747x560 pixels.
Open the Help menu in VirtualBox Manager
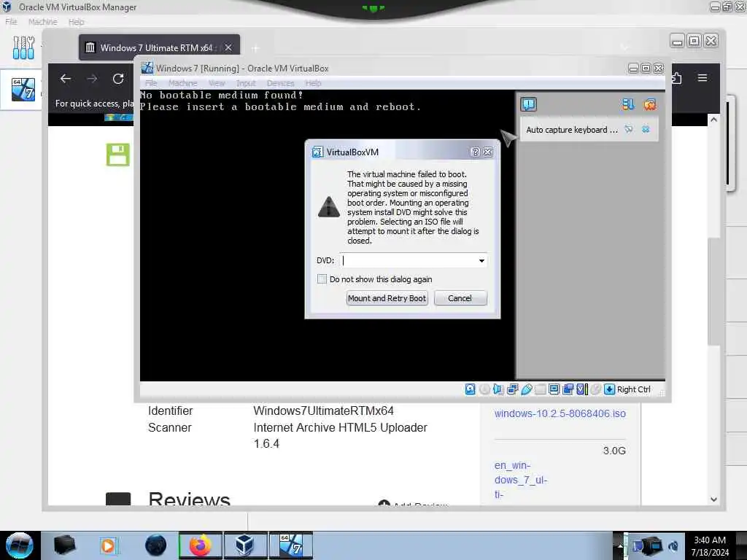coord(76,22)
